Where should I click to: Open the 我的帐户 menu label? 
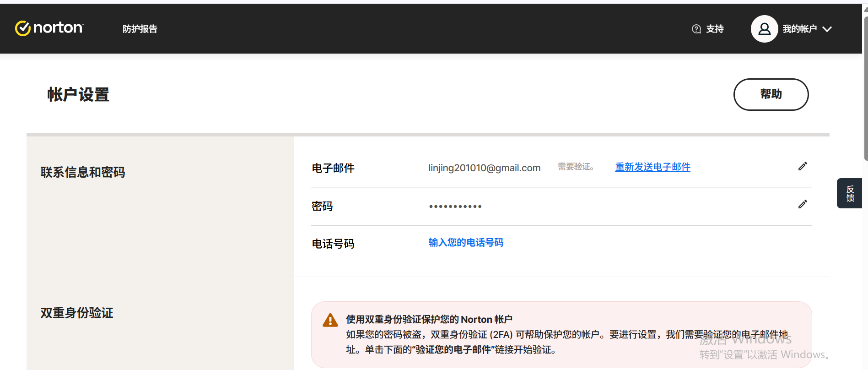tap(799, 29)
